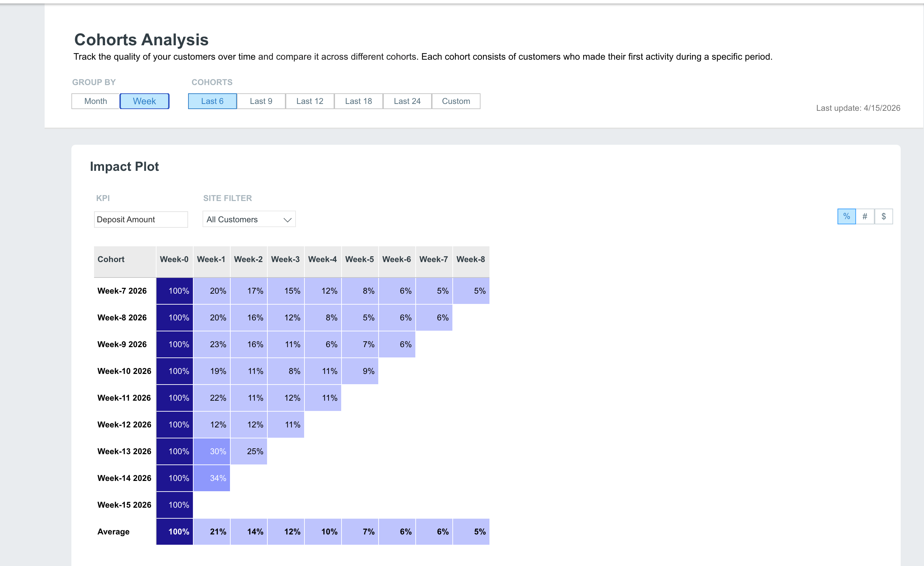This screenshot has width=924, height=566.
Task: Select Last 9 cohorts
Action: (x=261, y=101)
